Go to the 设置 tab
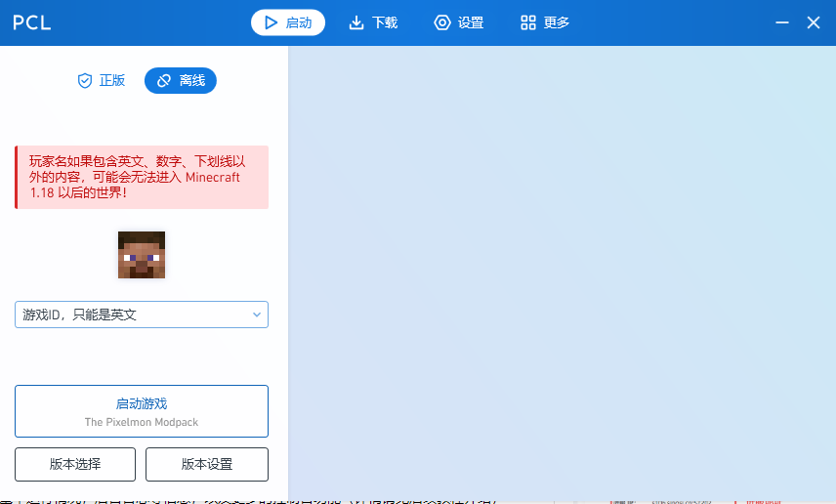This screenshot has height=504, width=836. point(459,22)
